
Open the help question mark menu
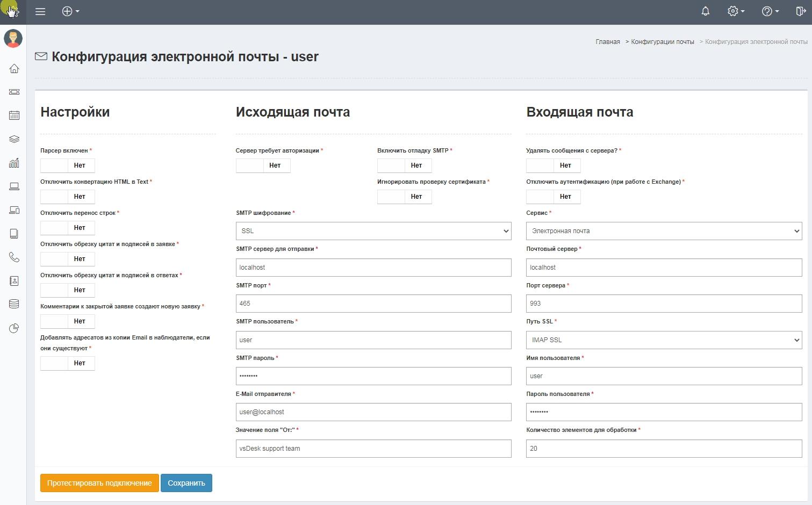pos(770,11)
